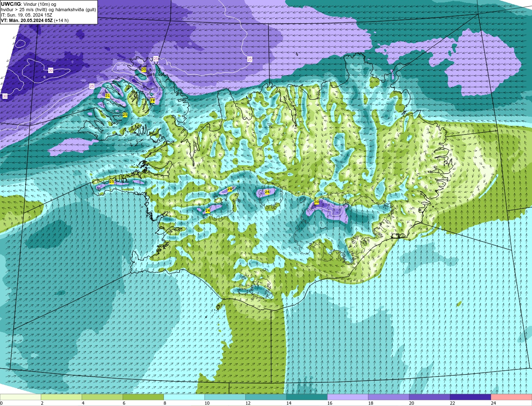Screen dimensions: 532x406
Task: Click the yellow 26 label below the central 28
Action: click(208, 211)
